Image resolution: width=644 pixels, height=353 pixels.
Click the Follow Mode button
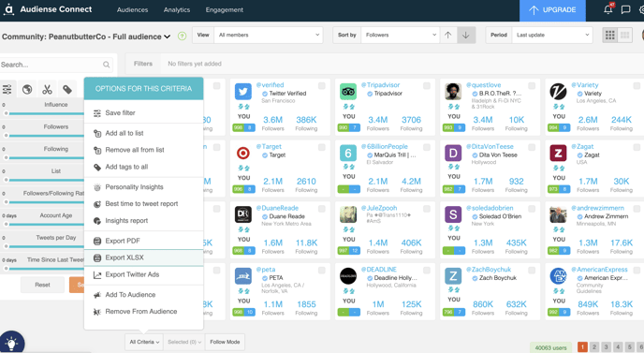tap(225, 342)
